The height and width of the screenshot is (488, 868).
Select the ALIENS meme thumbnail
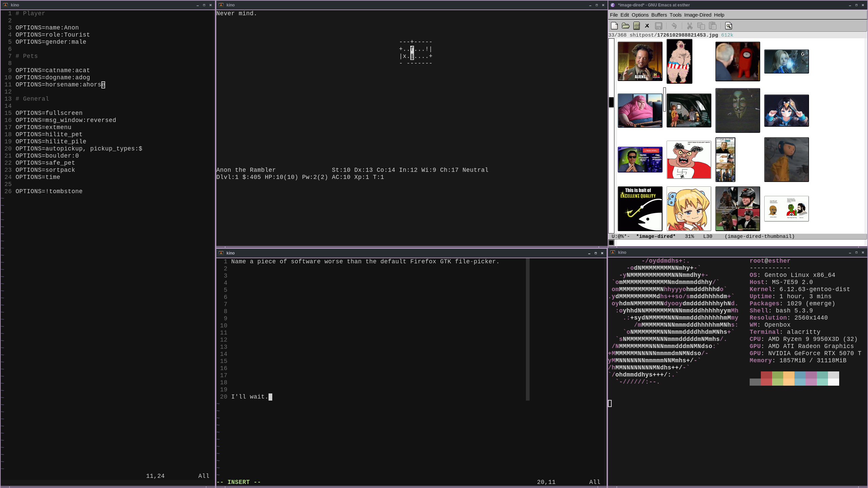click(640, 61)
